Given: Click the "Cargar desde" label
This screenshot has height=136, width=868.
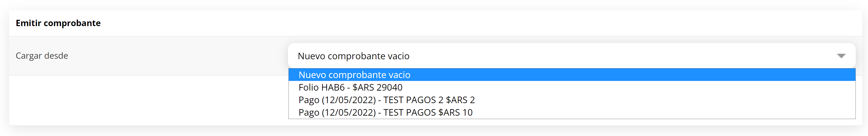Looking at the screenshot, I should point(42,56).
